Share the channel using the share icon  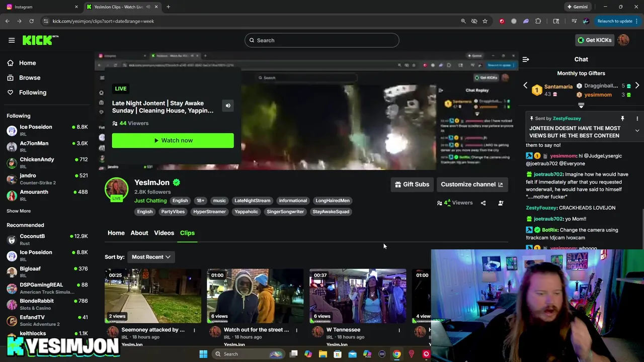[483, 203]
